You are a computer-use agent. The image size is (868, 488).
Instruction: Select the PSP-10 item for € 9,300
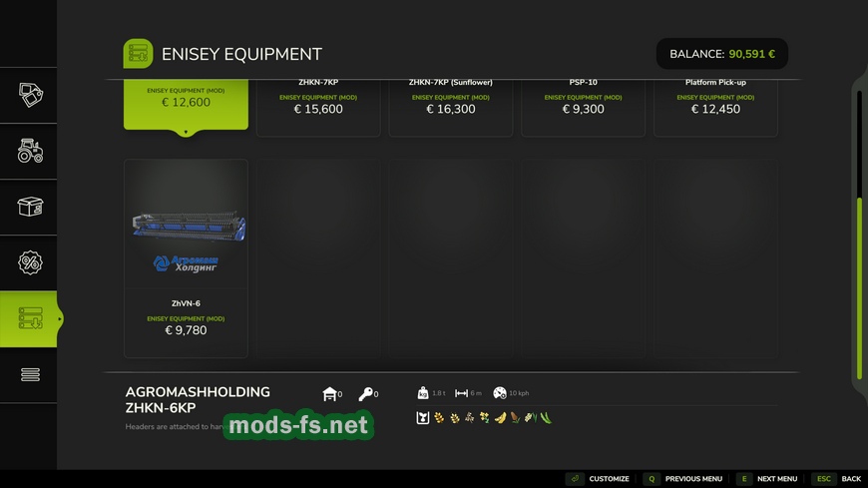pos(583,106)
